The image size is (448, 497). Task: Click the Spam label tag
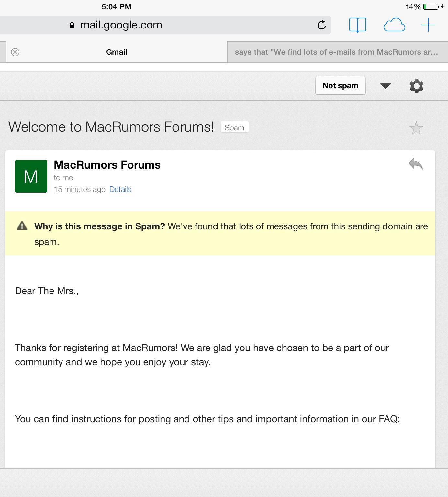tap(234, 127)
